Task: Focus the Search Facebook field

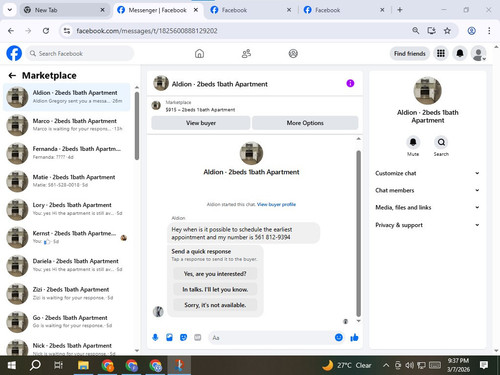Action: click(80, 53)
